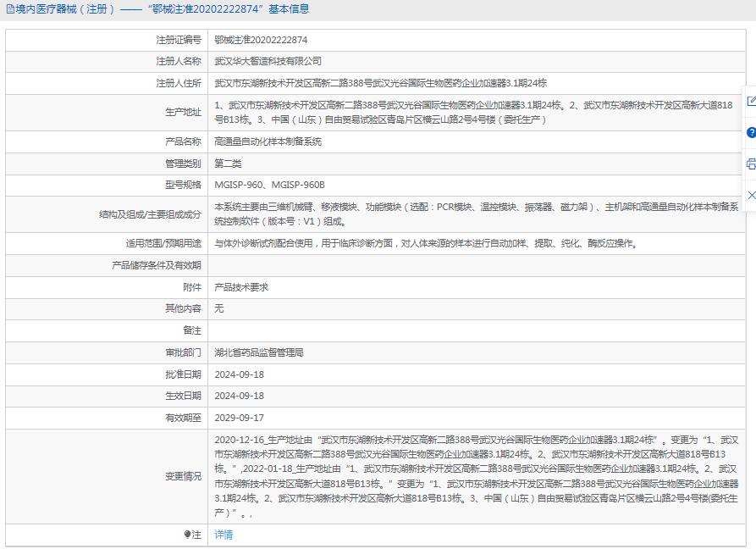Click the 注册证编号 label

coord(179,40)
